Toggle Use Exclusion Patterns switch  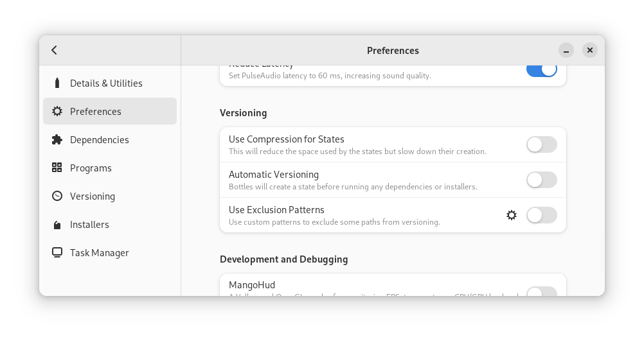[541, 215]
